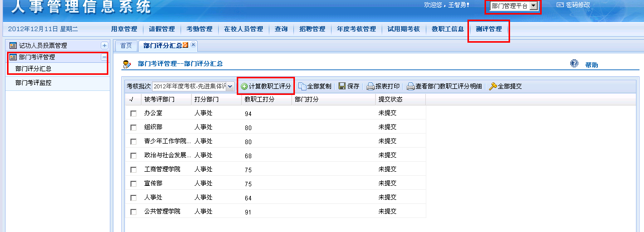Close the 部门评分汇总 tab
Image resolution: width=644 pixels, height=232 pixels.
pos(193,45)
